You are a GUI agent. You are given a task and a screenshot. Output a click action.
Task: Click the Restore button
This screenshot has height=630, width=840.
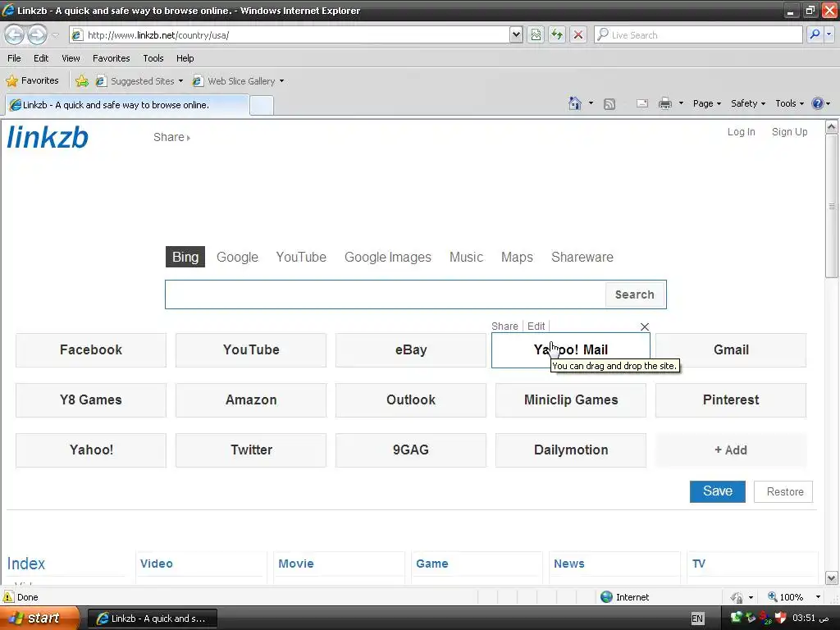(x=783, y=492)
